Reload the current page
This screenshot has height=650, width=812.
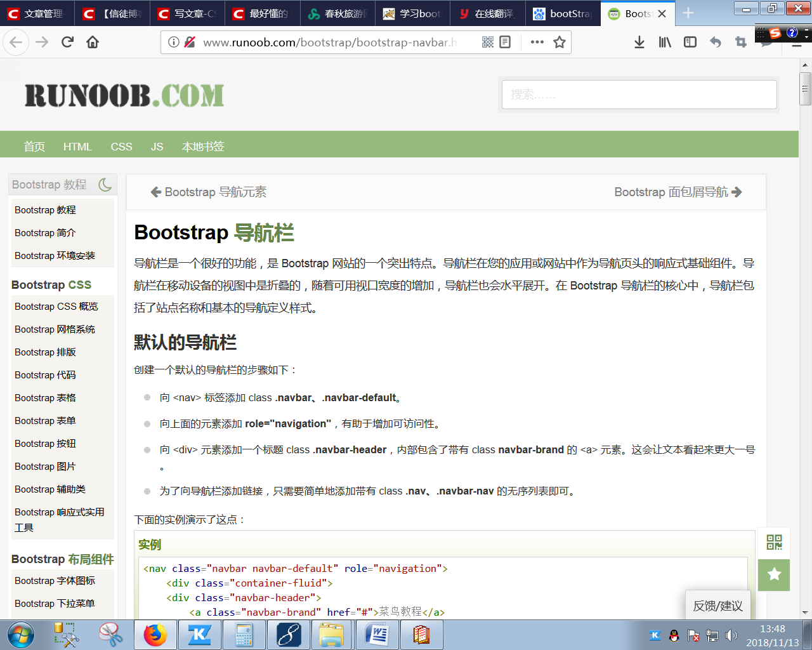(67, 42)
